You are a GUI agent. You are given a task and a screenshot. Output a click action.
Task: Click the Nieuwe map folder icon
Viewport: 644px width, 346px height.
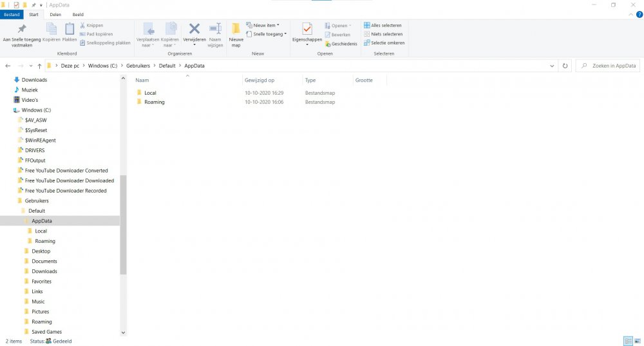click(x=236, y=30)
